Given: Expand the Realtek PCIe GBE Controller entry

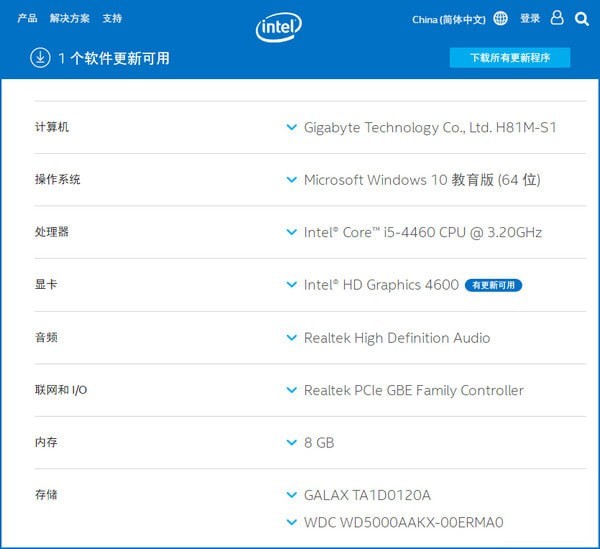Looking at the screenshot, I should point(291,390).
